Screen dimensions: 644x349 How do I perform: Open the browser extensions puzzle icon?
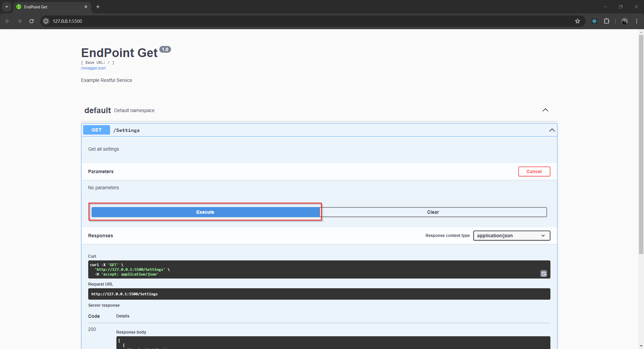click(606, 21)
